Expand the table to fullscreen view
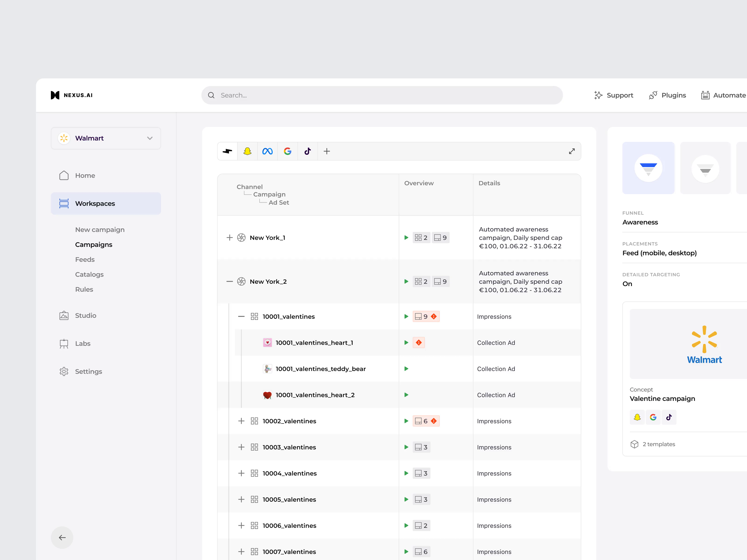Screen dimensions: 747x560 [572, 151]
